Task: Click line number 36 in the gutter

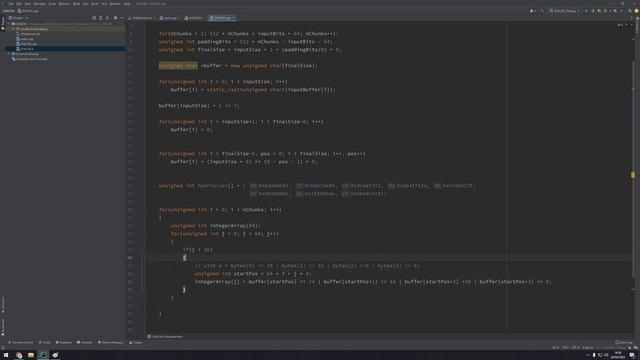Action: click(130, 258)
